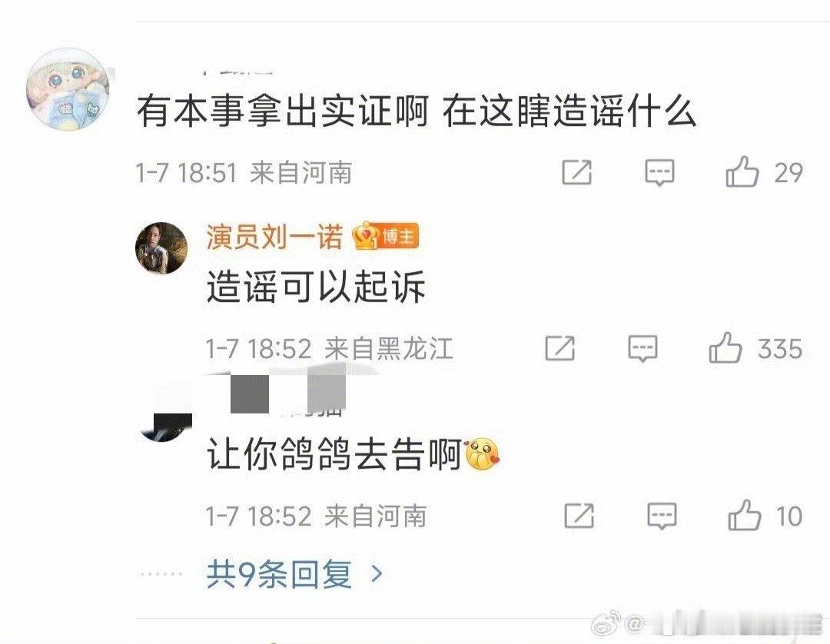This screenshot has width=830, height=644.
Task: Open the Weibo watermark logo at bottom
Action: pos(606,623)
